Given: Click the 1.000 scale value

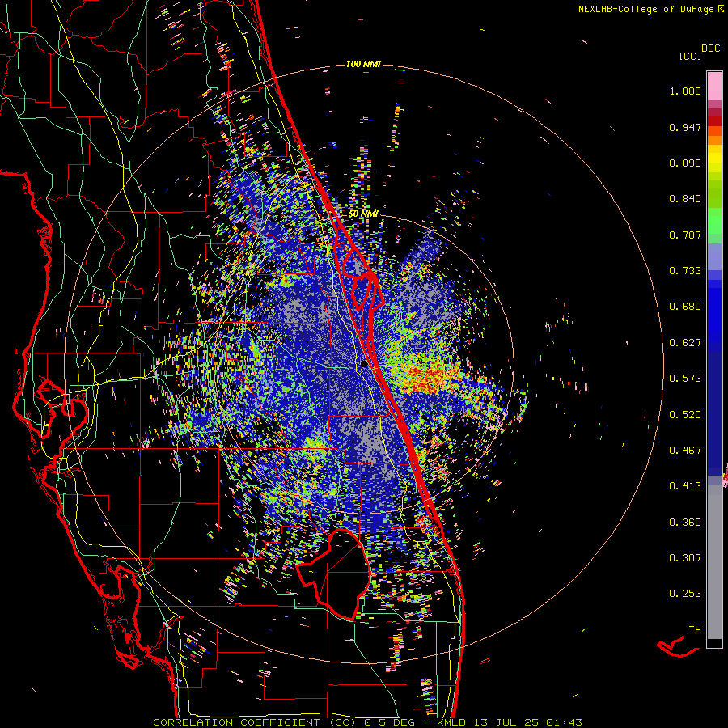Looking at the screenshot, I should (685, 91).
